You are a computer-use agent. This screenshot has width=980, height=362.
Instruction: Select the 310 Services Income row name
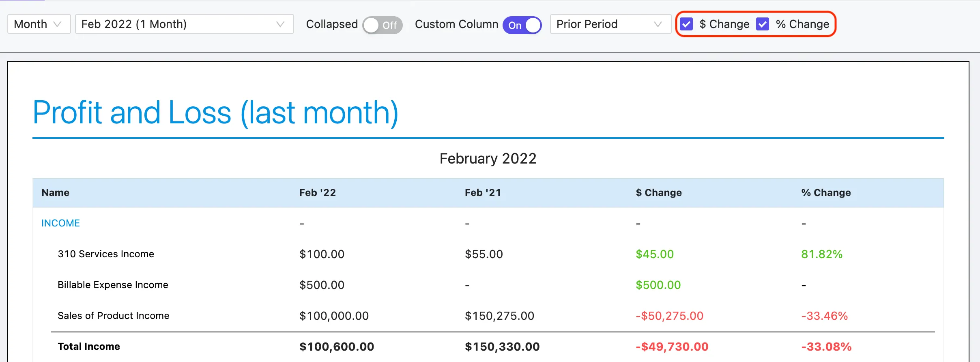tap(106, 254)
